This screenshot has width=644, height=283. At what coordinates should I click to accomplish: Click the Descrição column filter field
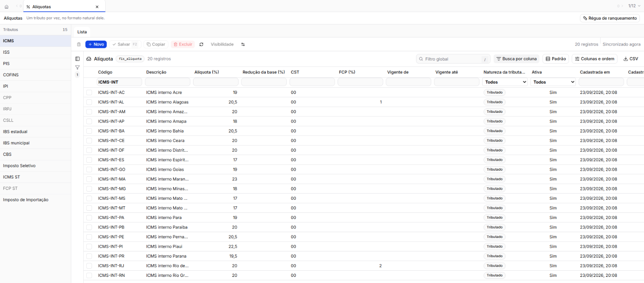click(x=167, y=82)
